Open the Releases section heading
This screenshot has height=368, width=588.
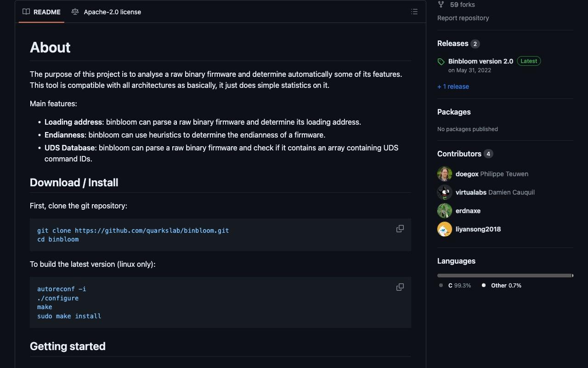click(x=452, y=44)
